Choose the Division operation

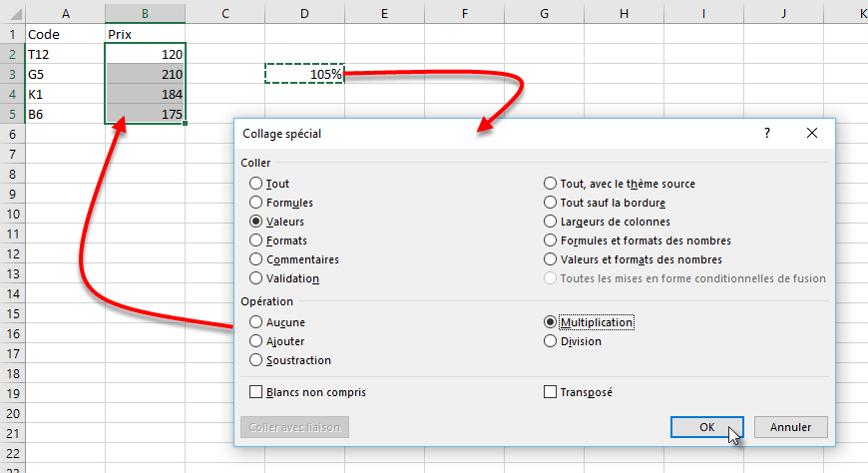pyautogui.click(x=550, y=341)
